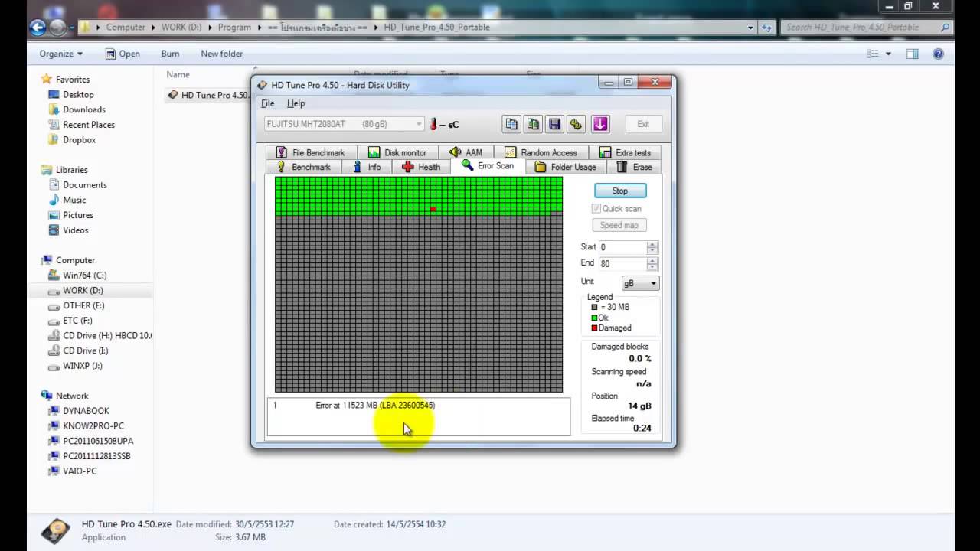Click the red damaged block in scan grid
The width and height of the screenshot is (980, 551).
click(x=433, y=209)
